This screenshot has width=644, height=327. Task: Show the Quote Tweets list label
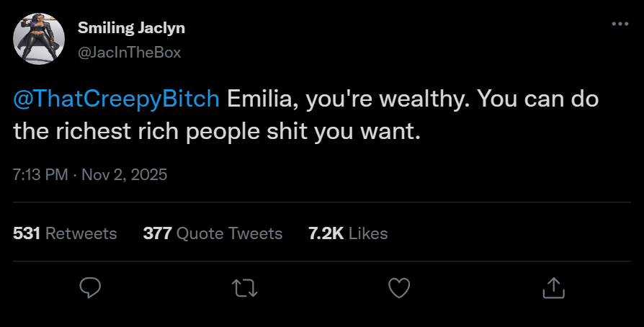tap(229, 233)
